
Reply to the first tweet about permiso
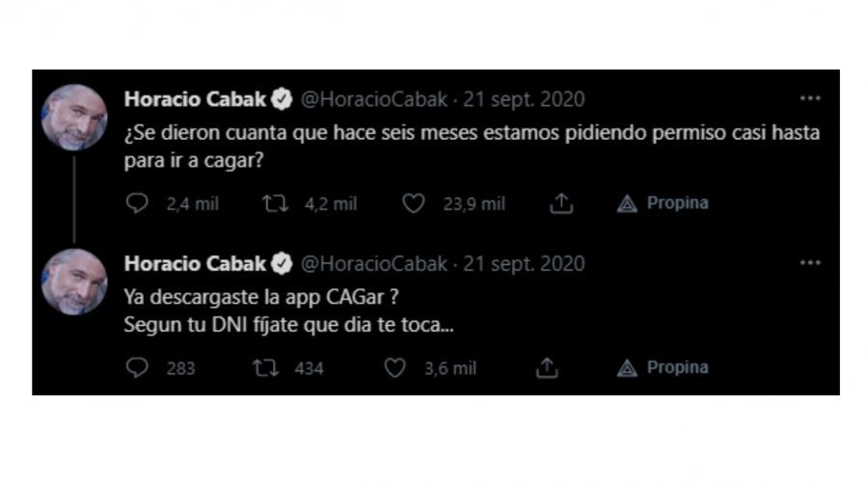[x=138, y=203]
